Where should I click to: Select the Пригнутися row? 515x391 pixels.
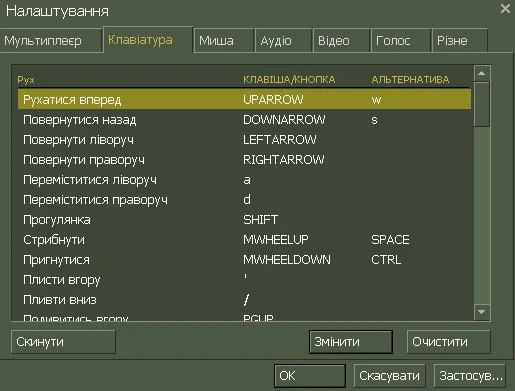click(x=244, y=260)
